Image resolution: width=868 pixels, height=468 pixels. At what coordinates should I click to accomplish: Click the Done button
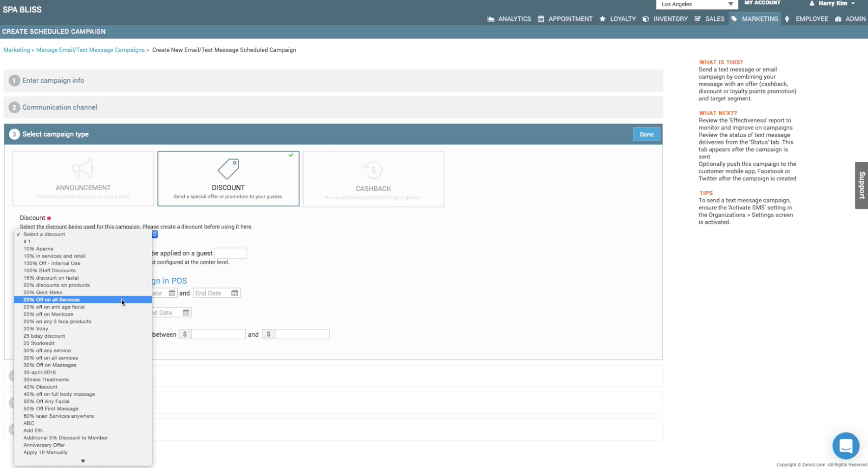click(x=646, y=134)
